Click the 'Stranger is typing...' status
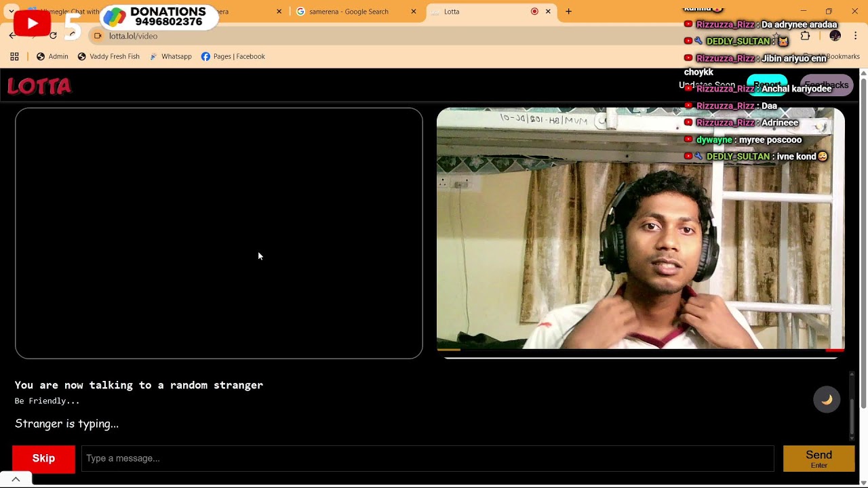868x488 pixels. (66, 424)
